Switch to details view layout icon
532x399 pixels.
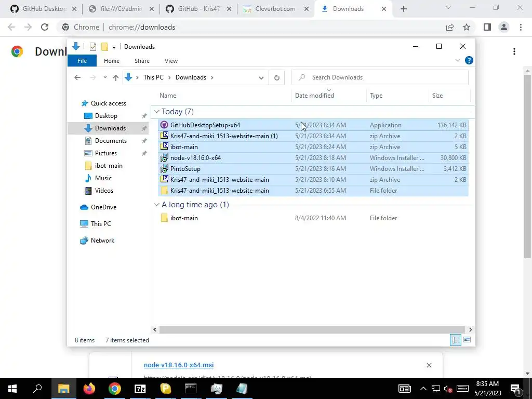tap(456, 340)
